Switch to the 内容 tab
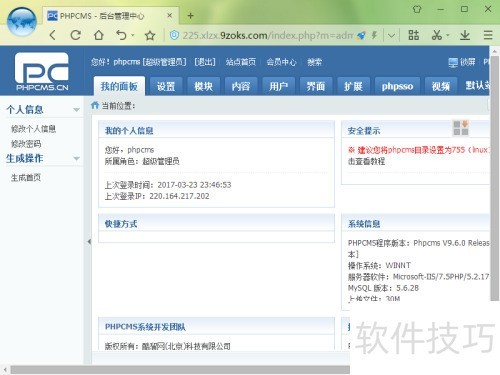This screenshot has width=500, height=375. [241, 86]
